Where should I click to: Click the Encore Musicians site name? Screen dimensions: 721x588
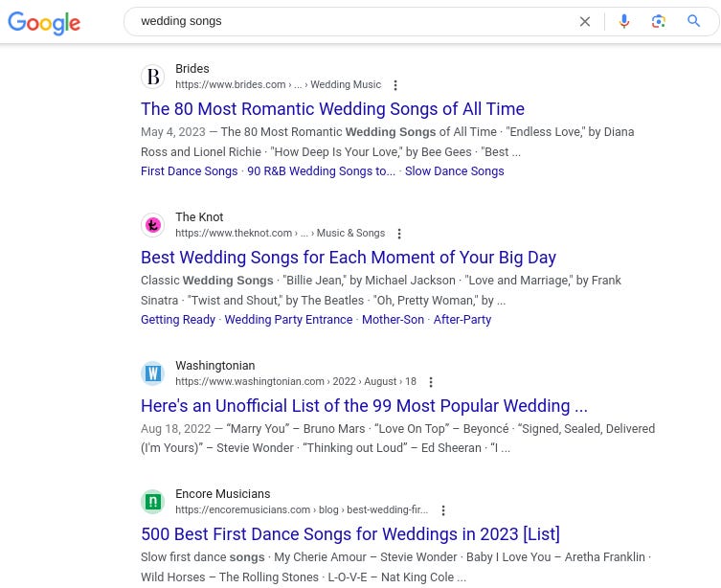coord(222,494)
